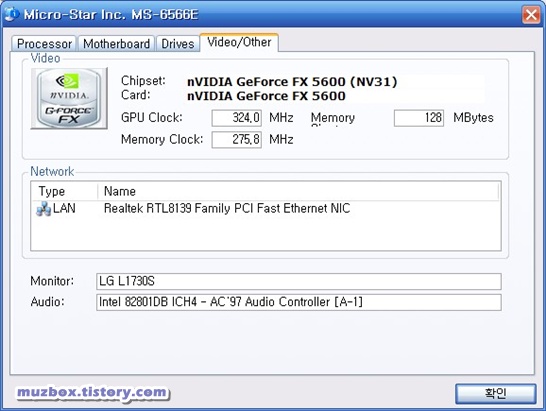
Task: Click the Network group label
Action: [52, 171]
